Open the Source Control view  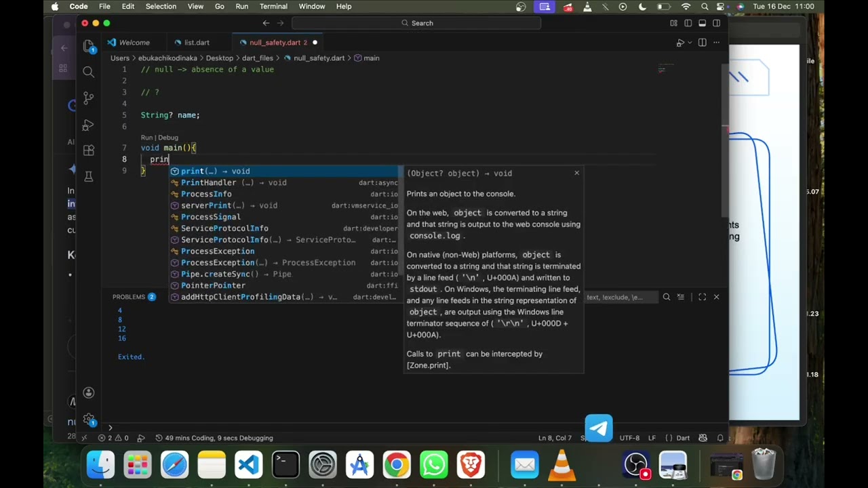(x=88, y=98)
